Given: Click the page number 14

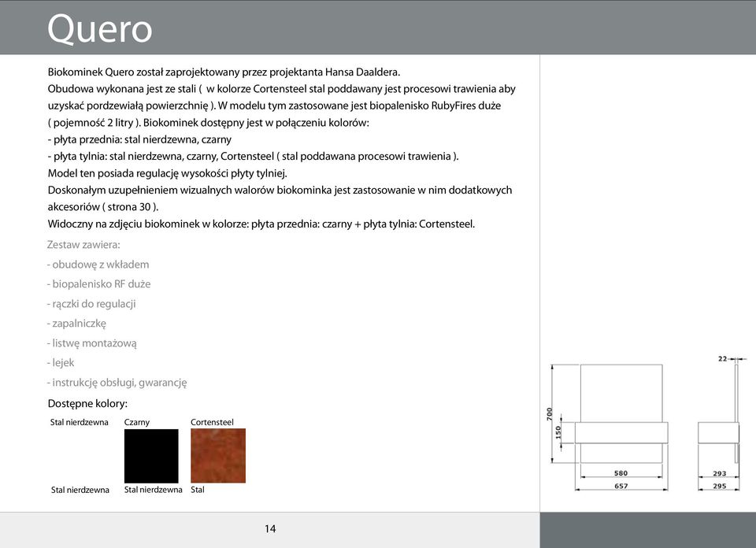Looking at the screenshot, I should point(270,529).
